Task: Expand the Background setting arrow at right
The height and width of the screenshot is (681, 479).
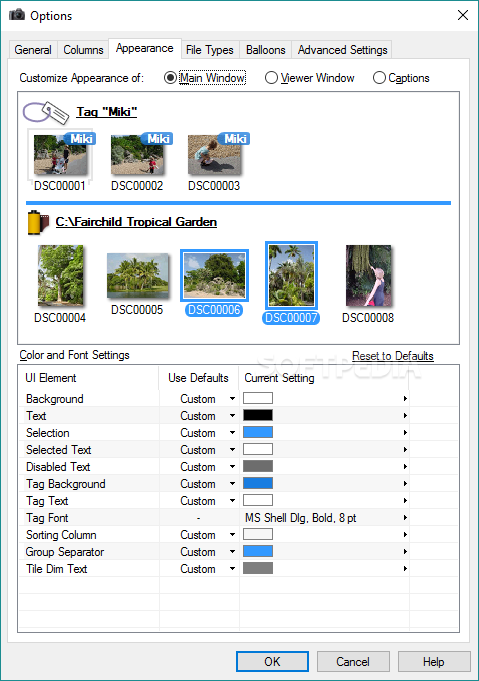Action: [405, 398]
